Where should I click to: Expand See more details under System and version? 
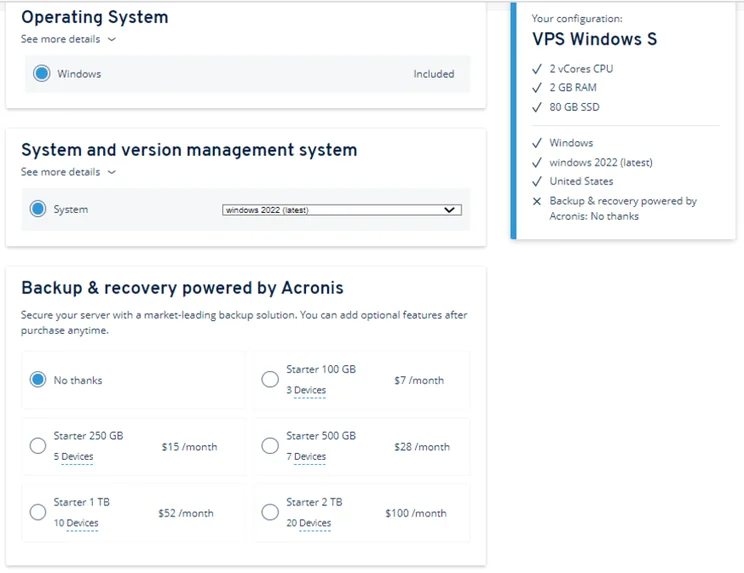[x=68, y=172]
